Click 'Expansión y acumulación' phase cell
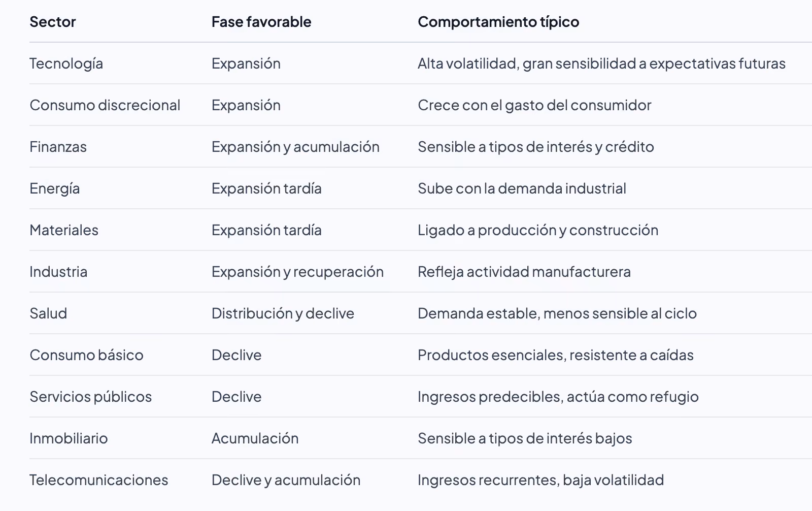The height and width of the screenshot is (511, 812). [x=296, y=147]
